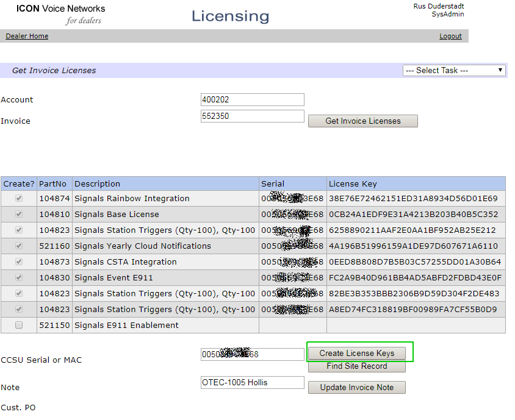The image size is (515, 420).
Task: Click the Logout link
Action: coord(450,37)
